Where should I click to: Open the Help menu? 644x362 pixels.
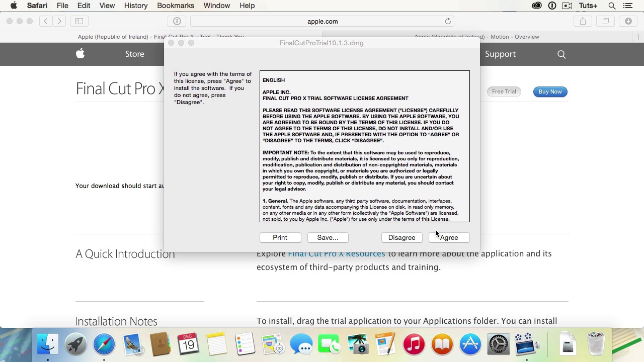click(x=247, y=6)
